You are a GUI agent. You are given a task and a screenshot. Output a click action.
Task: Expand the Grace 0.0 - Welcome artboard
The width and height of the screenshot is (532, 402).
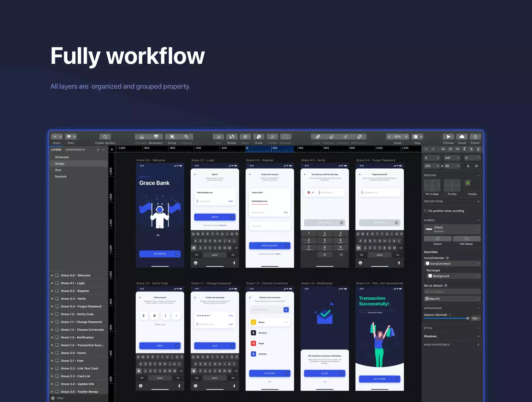pyautogui.click(x=52, y=275)
